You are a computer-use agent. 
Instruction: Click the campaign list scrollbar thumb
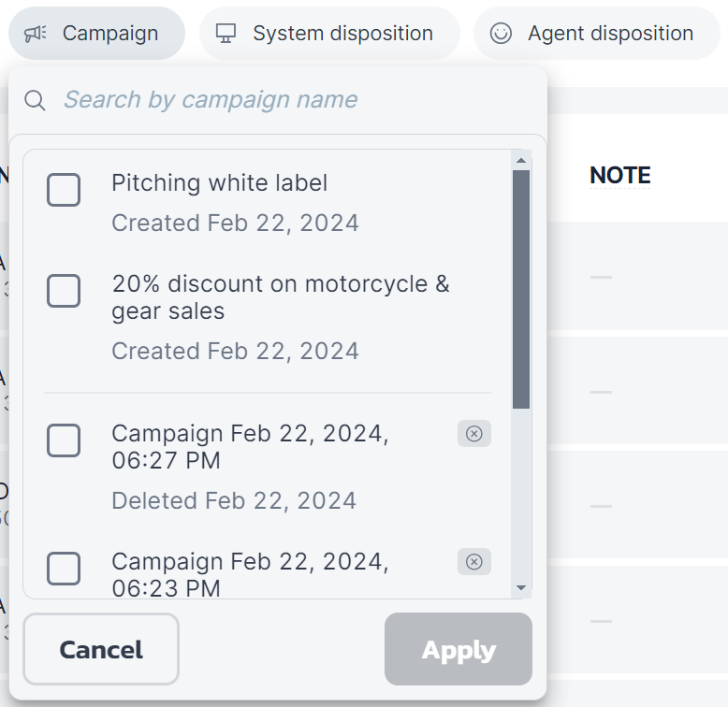pos(521,288)
